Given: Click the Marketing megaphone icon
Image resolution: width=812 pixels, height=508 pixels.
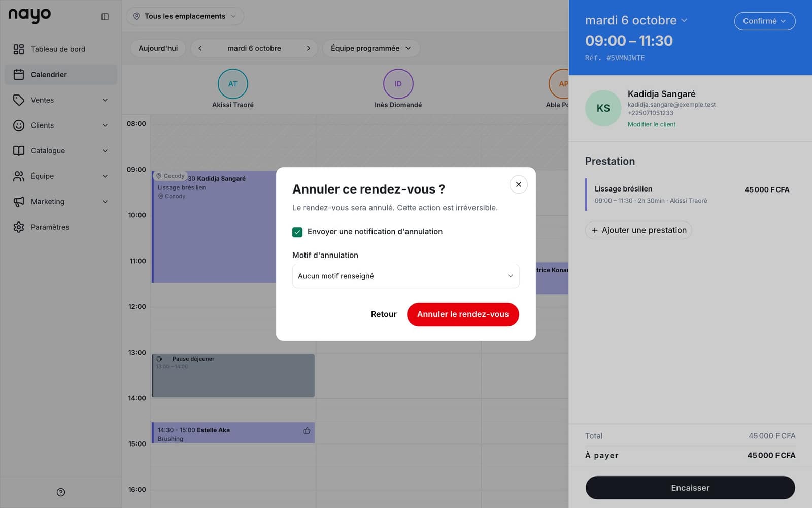Looking at the screenshot, I should [19, 202].
